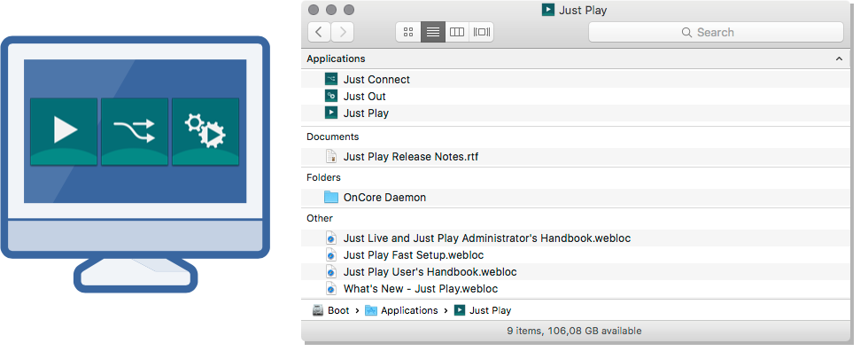Click the Fast Setup webloc file icon
The width and height of the screenshot is (868, 359).
(x=331, y=255)
